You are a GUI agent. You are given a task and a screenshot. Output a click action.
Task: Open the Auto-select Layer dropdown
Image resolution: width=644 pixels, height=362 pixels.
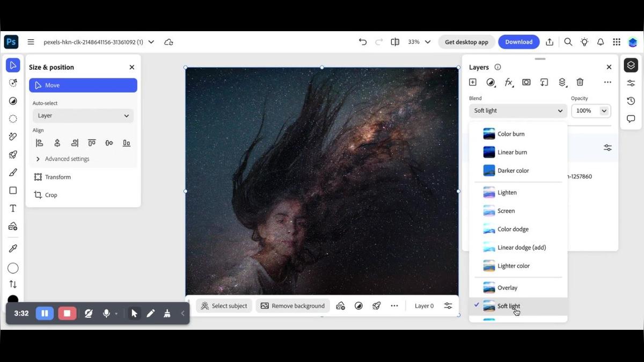point(83,115)
